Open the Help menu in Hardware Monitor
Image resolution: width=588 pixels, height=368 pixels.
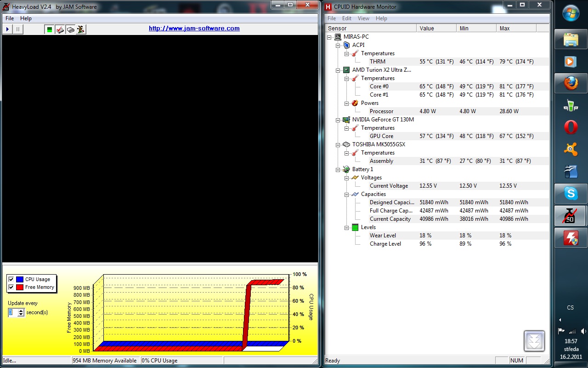[x=381, y=18]
